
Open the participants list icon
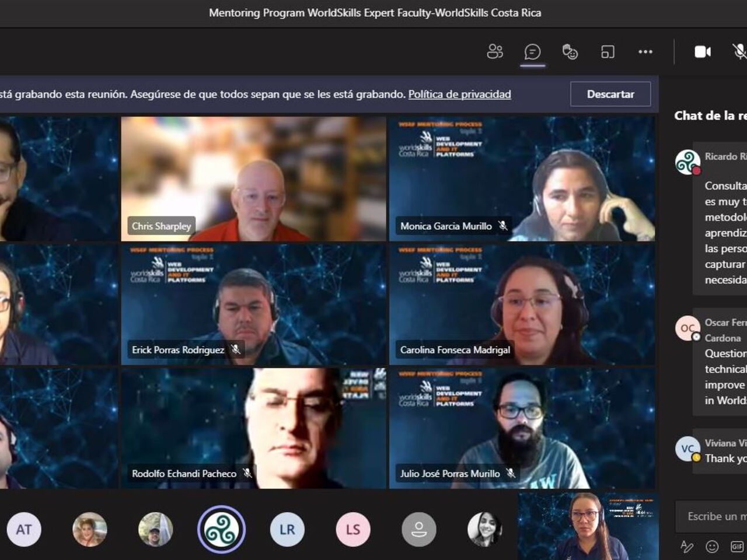(495, 52)
